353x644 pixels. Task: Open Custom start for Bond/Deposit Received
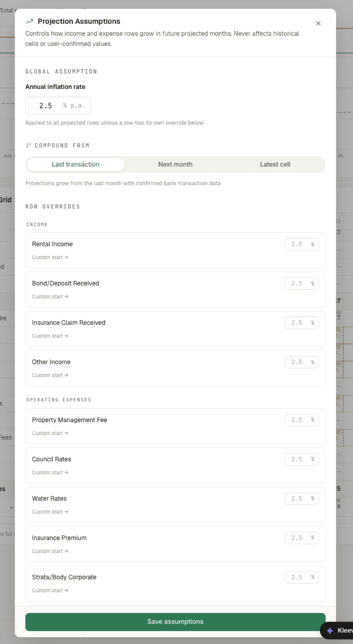pyautogui.click(x=50, y=297)
